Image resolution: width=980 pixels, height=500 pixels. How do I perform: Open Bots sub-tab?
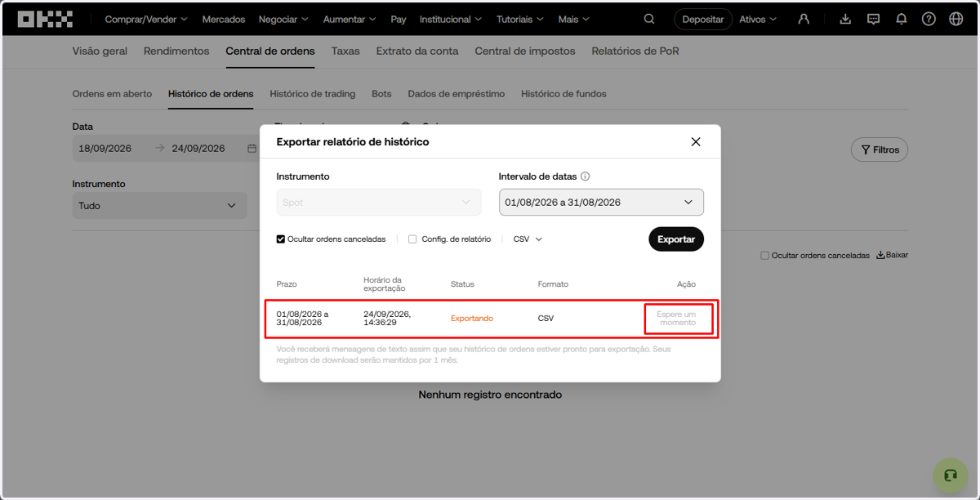point(381,94)
